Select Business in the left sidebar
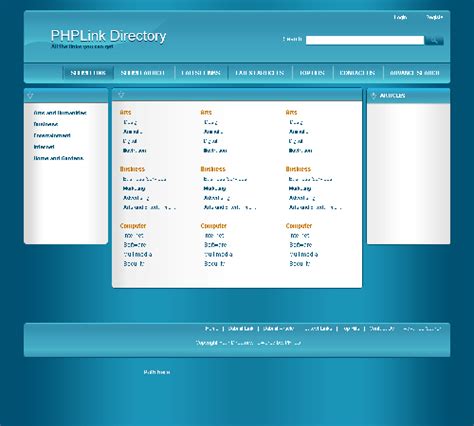Image resolution: width=474 pixels, height=426 pixels. coord(46,124)
